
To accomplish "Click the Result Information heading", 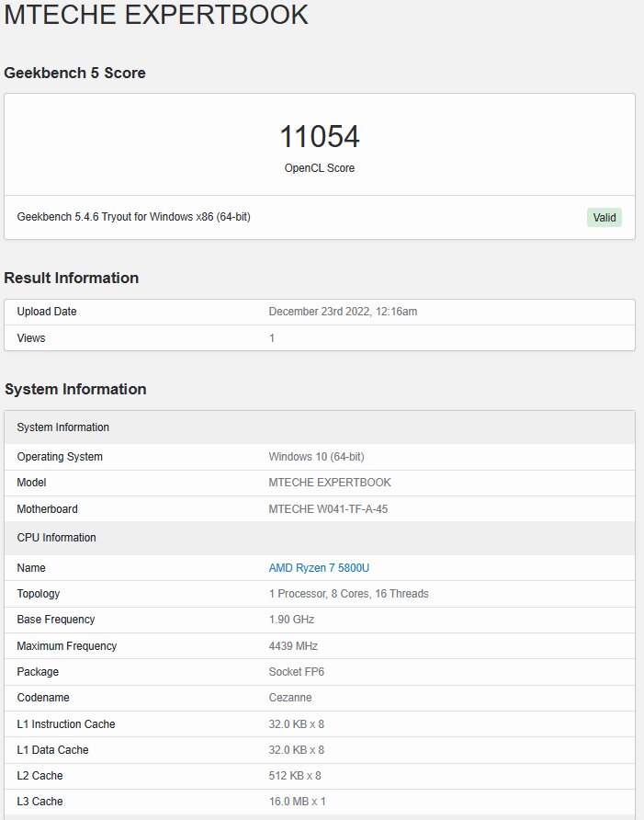I will tap(72, 278).
